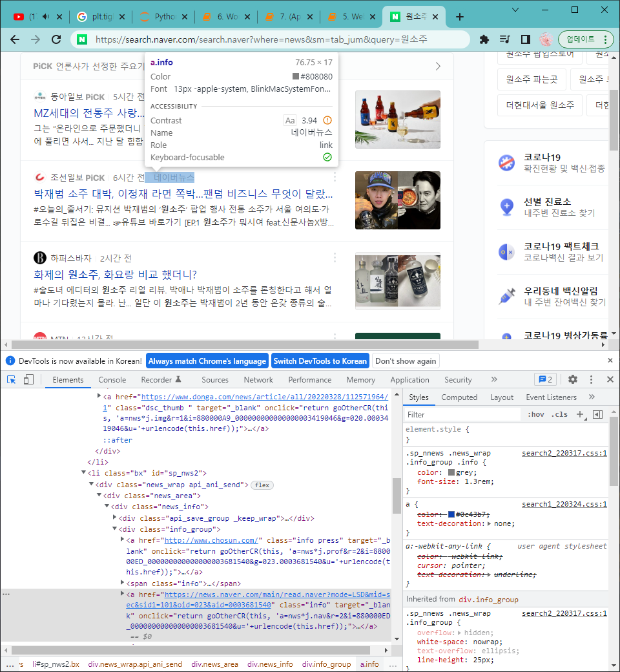Collapse the li#sp_nws2 tree node
The width and height of the screenshot is (620, 672).
pos(83,472)
